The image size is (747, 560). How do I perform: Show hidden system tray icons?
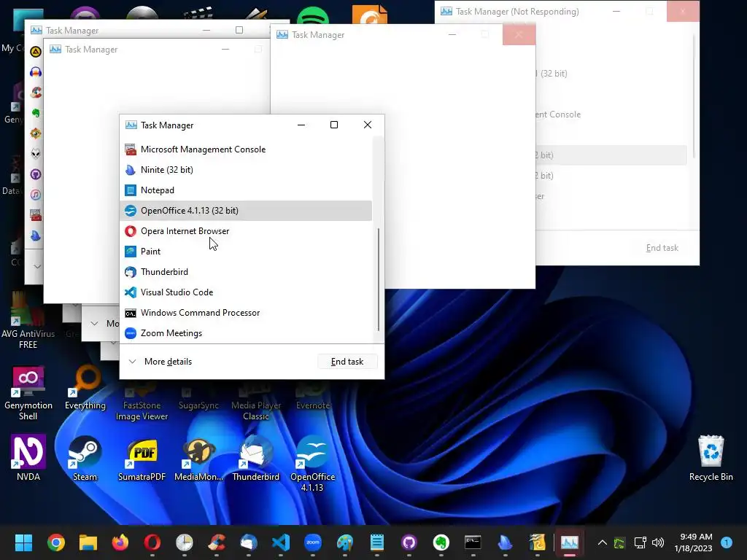[602, 542]
